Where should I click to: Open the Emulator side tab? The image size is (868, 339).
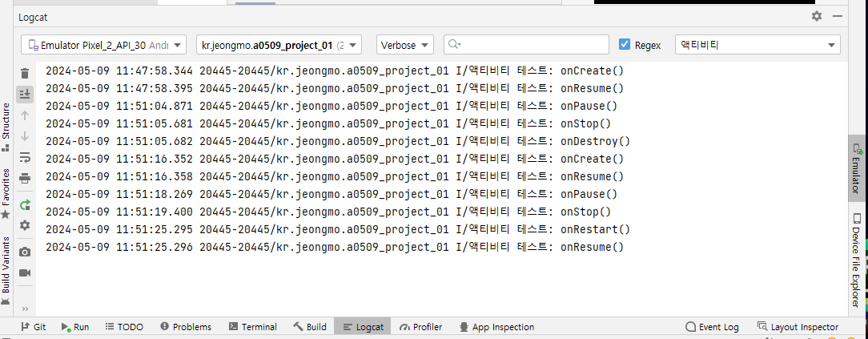tap(857, 168)
